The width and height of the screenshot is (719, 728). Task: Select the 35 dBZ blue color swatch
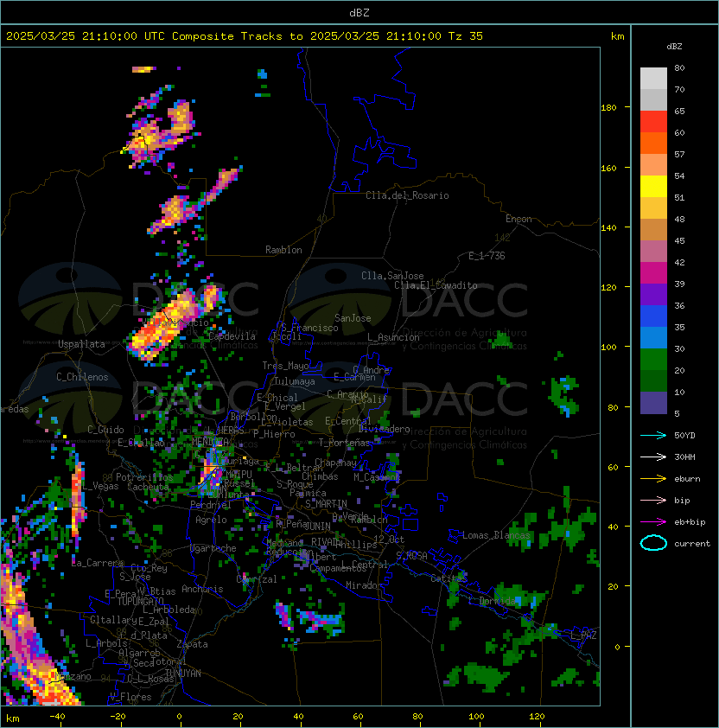point(653,337)
